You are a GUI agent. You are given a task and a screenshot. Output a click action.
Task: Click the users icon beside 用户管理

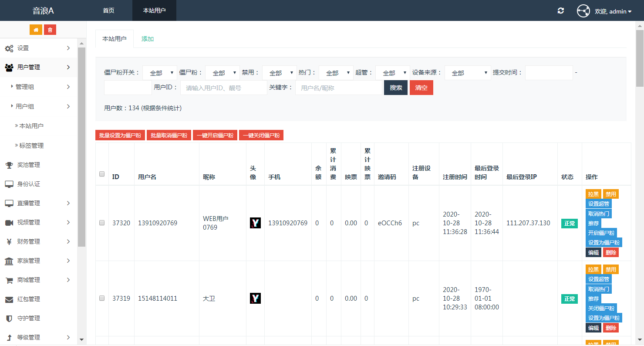pyautogui.click(x=9, y=68)
